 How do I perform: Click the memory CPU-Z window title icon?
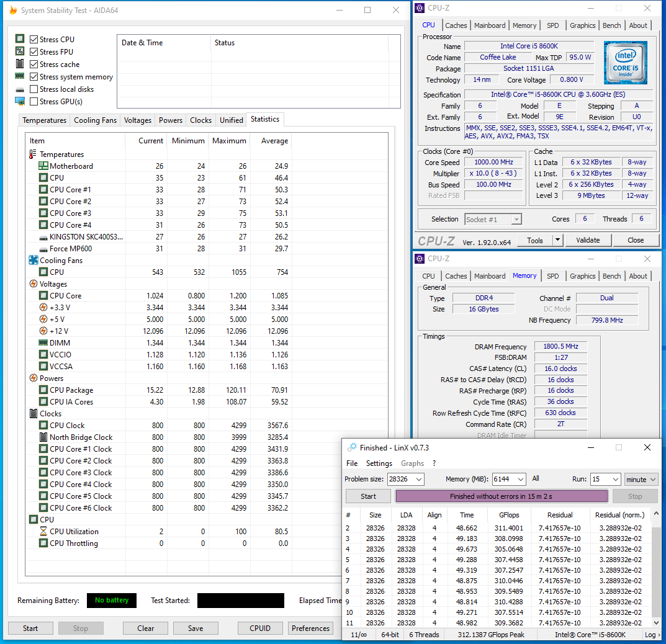pyautogui.click(x=420, y=259)
